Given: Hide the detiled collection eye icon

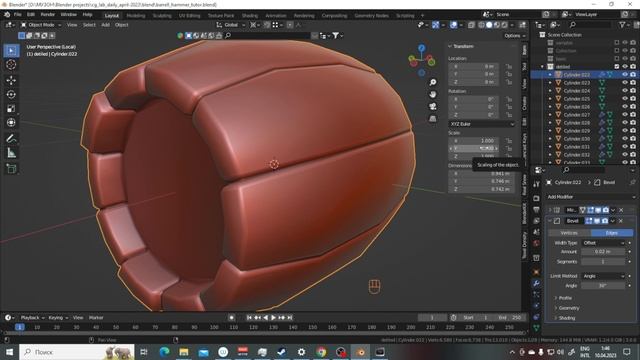Looking at the screenshot, I should point(624,67).
